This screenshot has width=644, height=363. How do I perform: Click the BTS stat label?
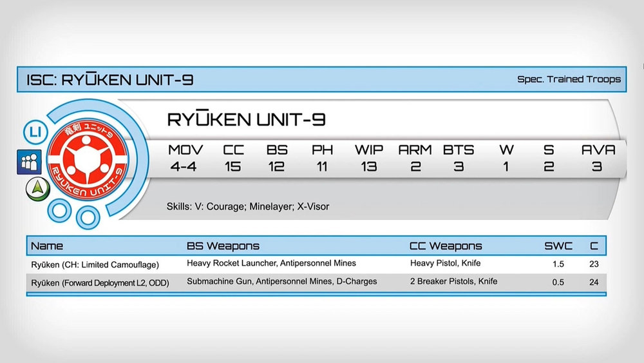tap(459, 150)
